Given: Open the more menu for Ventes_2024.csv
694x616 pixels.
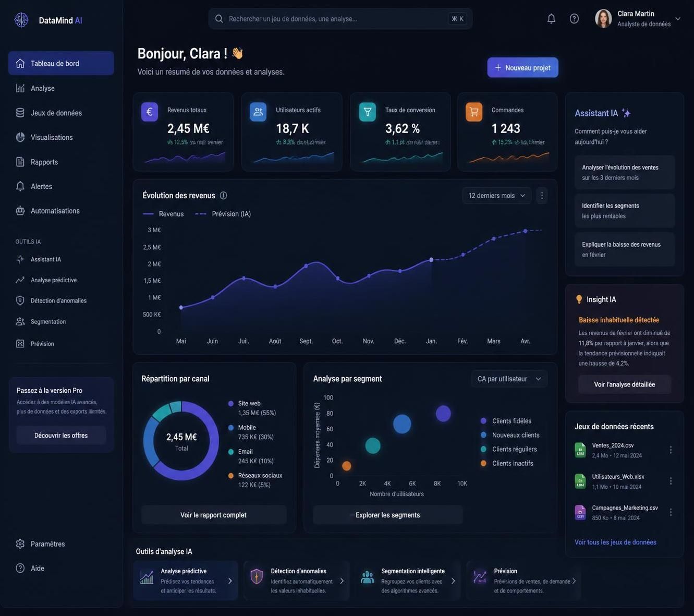Looking at the screenshot, I should [671, 450].
